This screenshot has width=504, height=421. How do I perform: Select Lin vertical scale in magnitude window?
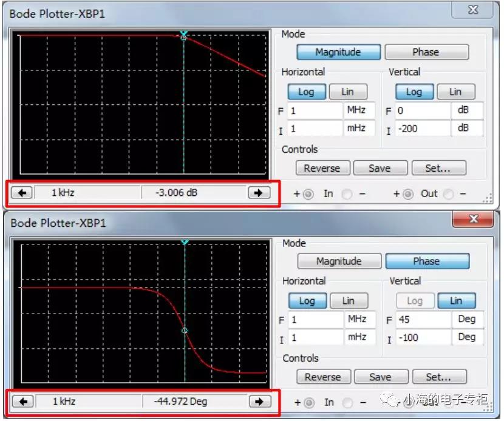pos(455,92)
